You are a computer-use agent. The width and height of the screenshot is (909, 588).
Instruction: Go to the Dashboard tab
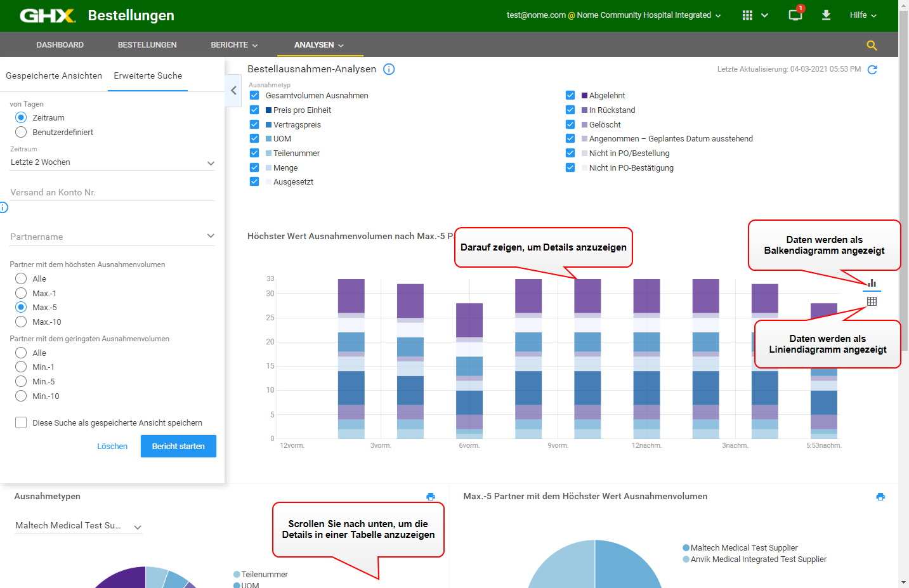(60, 45)
